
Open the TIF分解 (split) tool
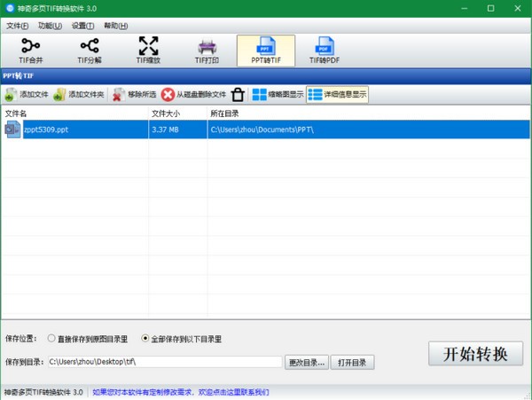click(x=90, y=51)
